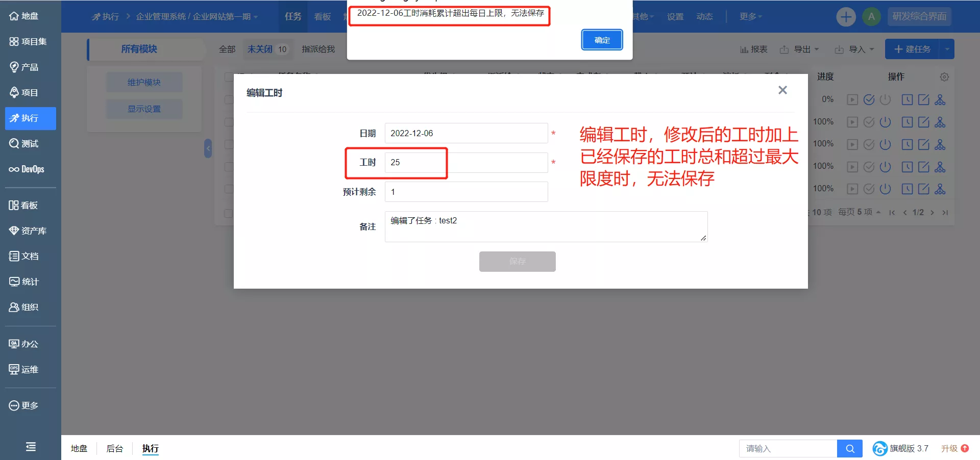Image resolution: width=980 pixels, height=460 pixels.
Task: Tick the bottom select-all checkbox
Action: click(x=229, y=213)
